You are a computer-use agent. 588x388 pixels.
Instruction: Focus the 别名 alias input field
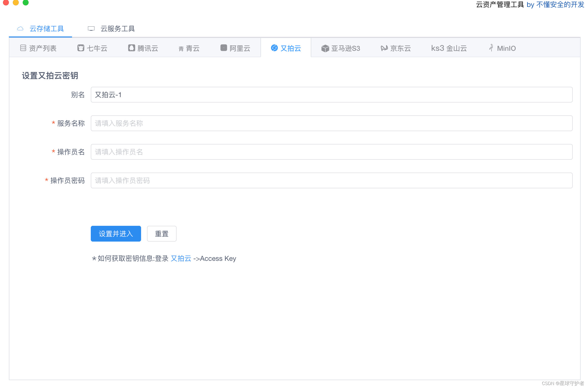coord(331,94)
